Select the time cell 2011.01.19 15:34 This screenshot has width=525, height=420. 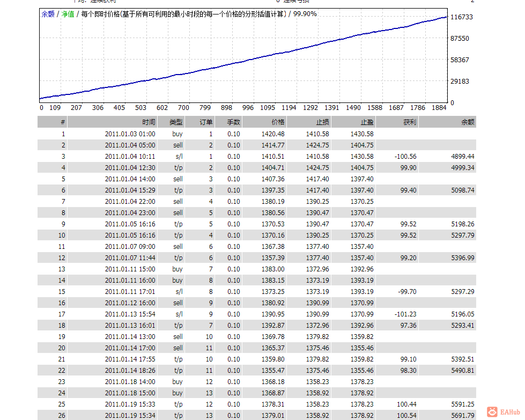pyautogui.click(x=130, y=416)
